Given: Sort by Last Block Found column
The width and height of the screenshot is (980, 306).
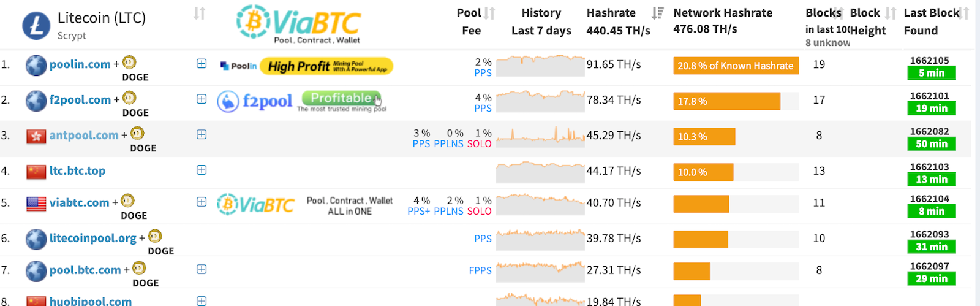Looking at the screenshot, I should click(x=963, y=13).
